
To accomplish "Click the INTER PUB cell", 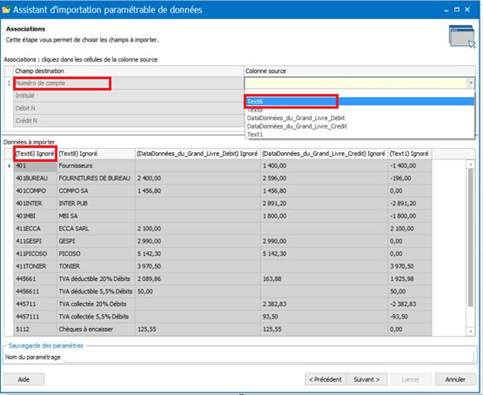I will click(96, 203).
